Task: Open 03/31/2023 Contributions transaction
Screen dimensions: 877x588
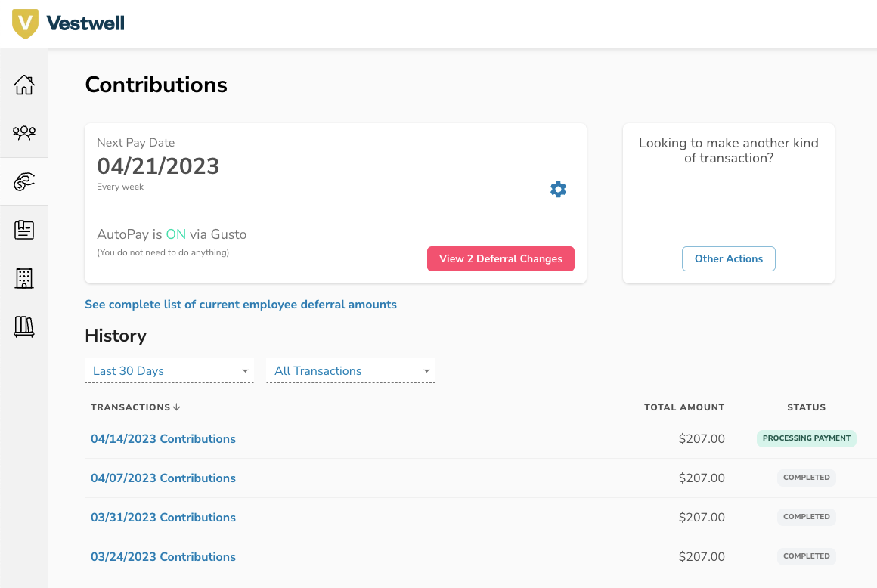Action: pos(163,518)
